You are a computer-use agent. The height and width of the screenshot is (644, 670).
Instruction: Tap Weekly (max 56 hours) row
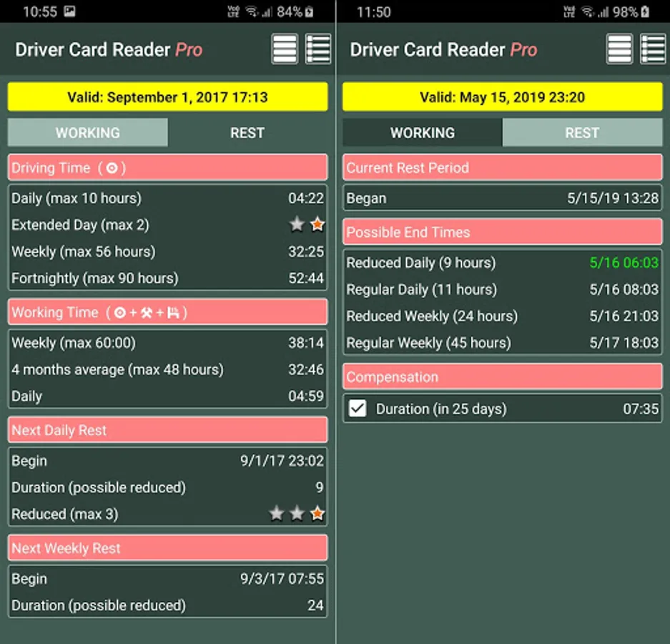tap(167, 251)
